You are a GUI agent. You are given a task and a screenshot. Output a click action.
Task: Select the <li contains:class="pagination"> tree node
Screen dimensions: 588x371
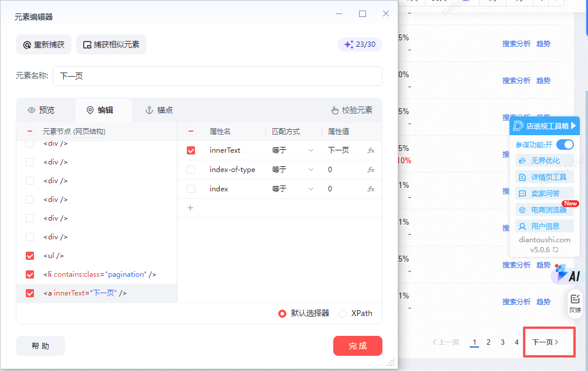(x=100, y=274)
